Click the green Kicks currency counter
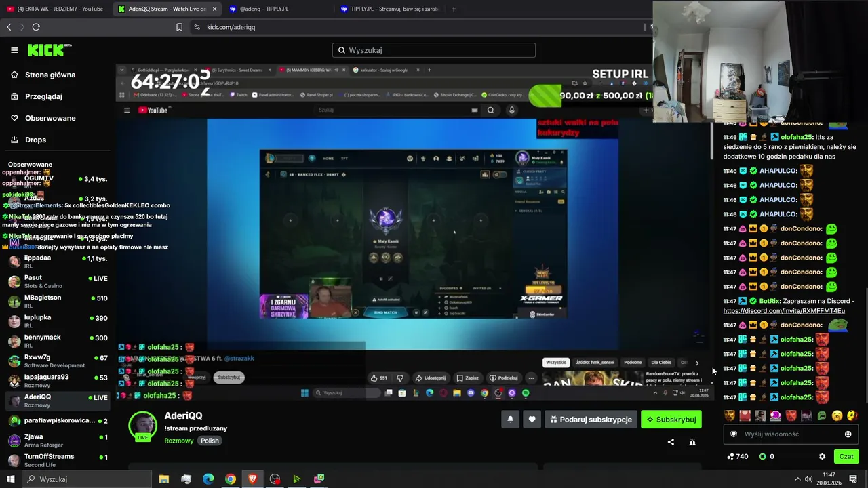The height and width of the screenshot is (488, 868). [767, 456]
